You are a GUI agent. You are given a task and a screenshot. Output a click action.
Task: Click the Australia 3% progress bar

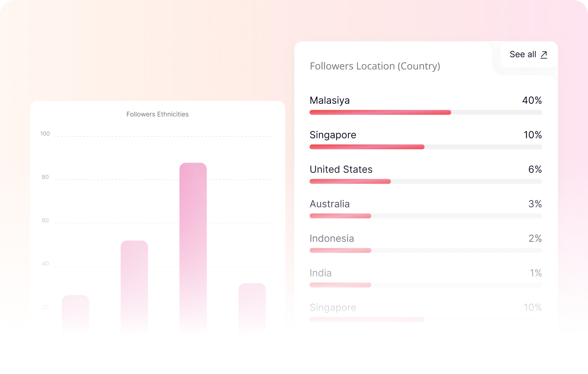pos(426,216)
